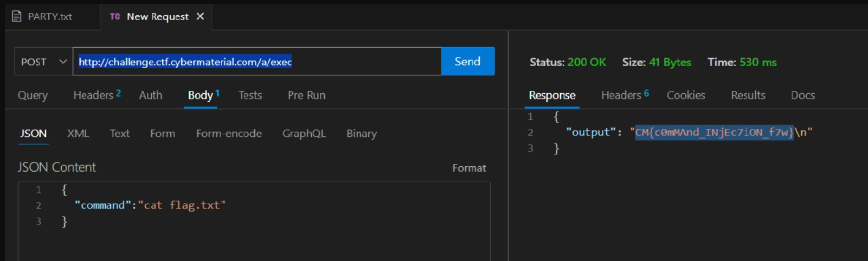Switch to the Pre Run tab

pyautogui.click(x=306, y=95)
